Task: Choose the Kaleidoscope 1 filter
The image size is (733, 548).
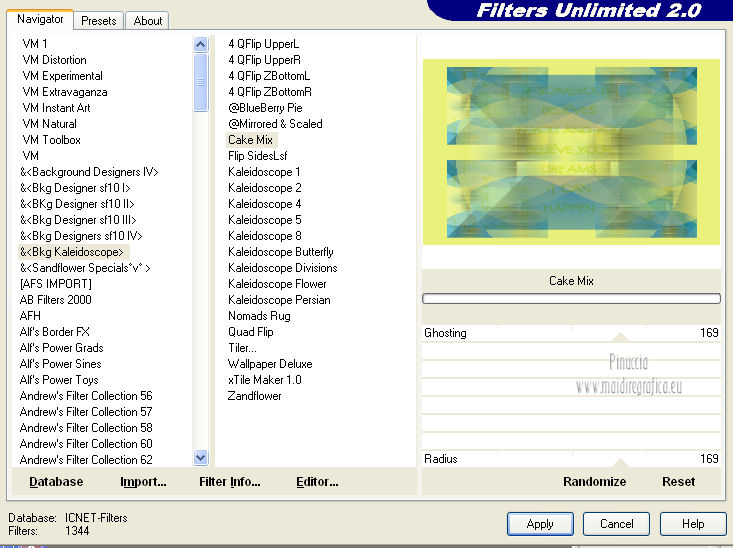Action: click(x=264, y=172)
